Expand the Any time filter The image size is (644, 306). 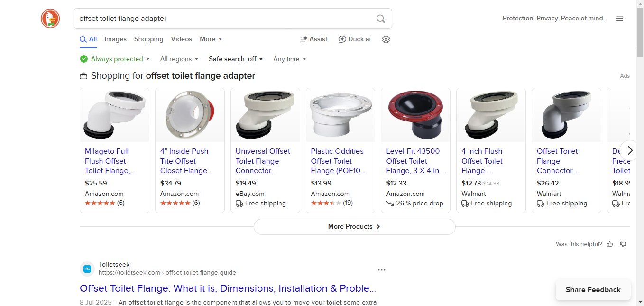(x=289, y=59)
